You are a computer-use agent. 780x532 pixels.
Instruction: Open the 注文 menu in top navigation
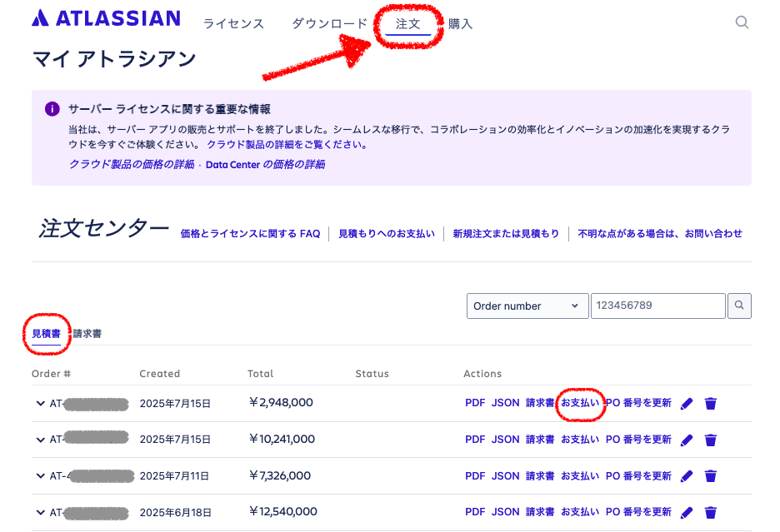pyautogui.click(x=407, y=24)
